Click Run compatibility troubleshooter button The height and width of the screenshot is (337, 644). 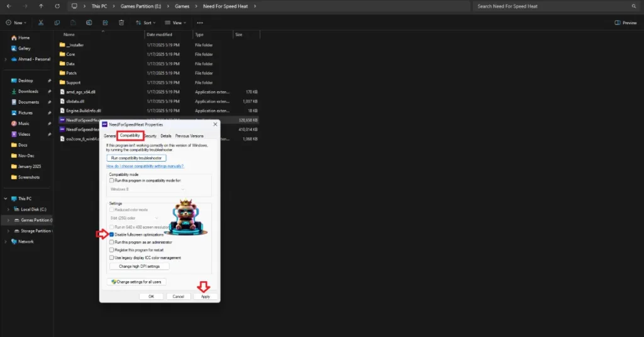[136, 158]
